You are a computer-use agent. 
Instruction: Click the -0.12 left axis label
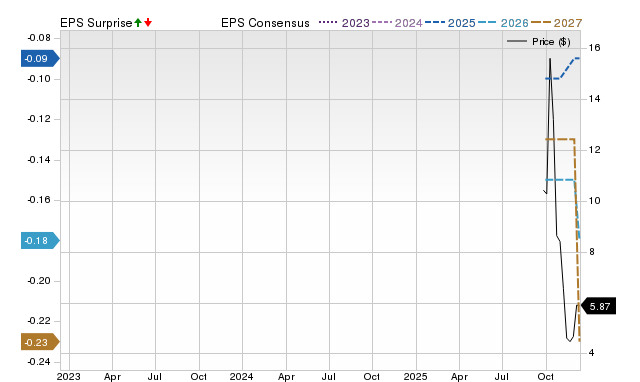39,119
